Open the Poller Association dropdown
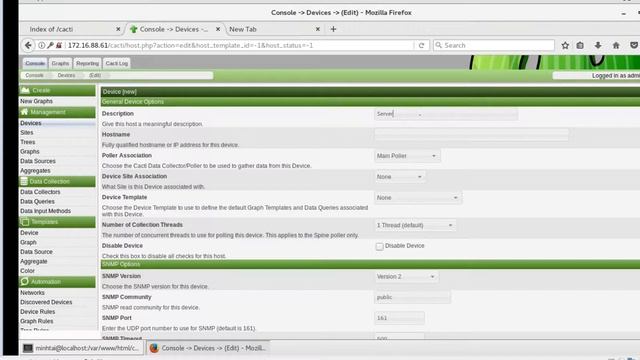 coord(407,156)
